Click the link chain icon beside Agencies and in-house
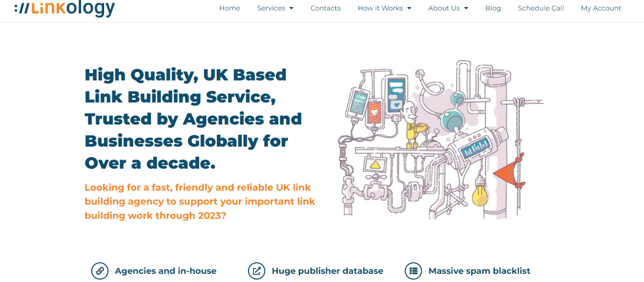The width and height of the screenshot is (644, 282). coord(100,271)
